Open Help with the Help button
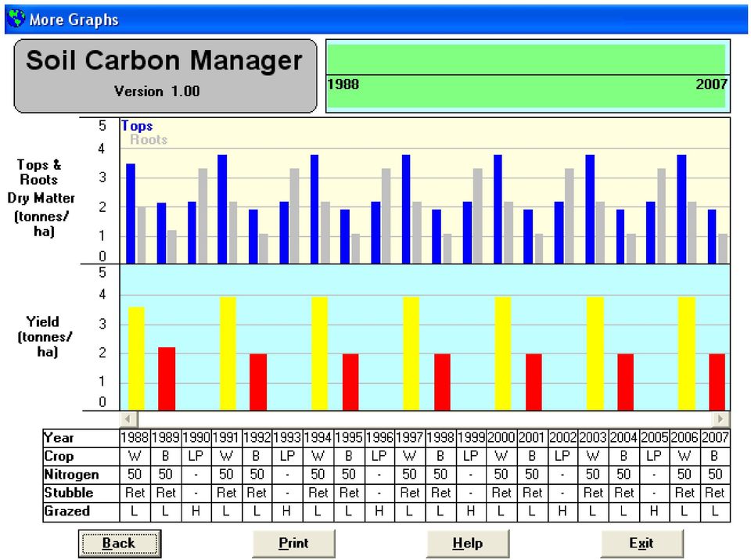 468,544
